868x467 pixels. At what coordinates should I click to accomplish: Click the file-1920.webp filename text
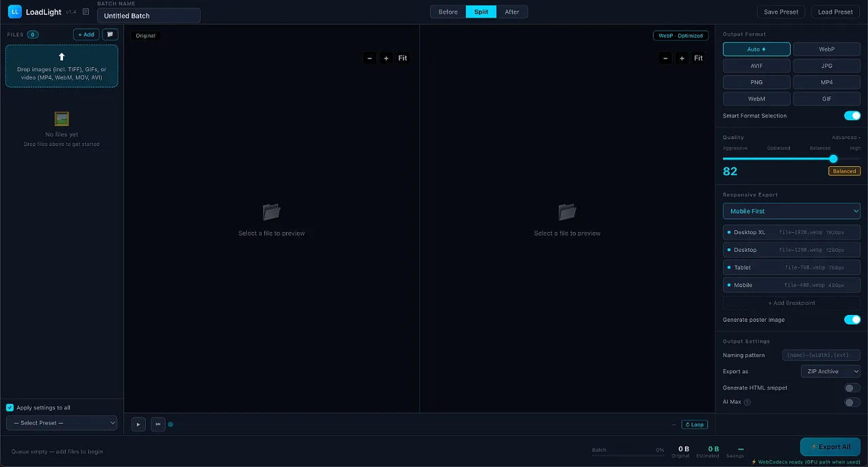(x=800, y=232)
